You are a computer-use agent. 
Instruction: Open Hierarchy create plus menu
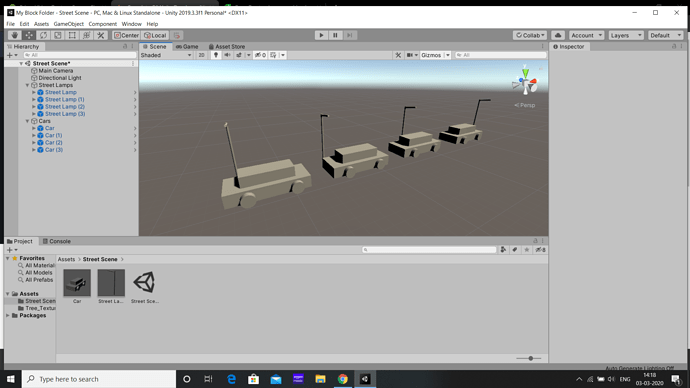click(x=12, y=55)
